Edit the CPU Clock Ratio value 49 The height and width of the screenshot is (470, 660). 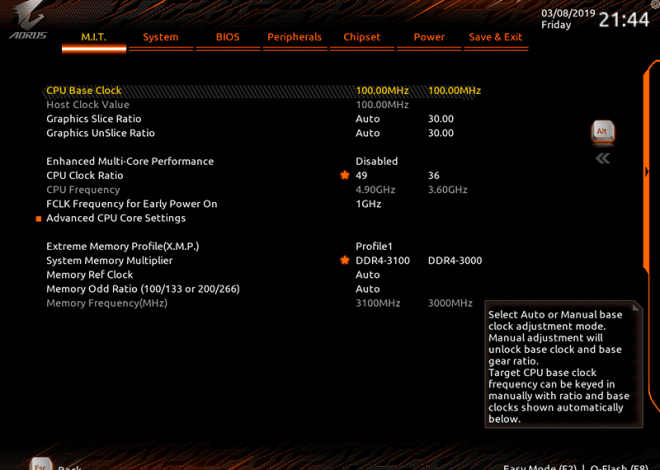point(361,175)
